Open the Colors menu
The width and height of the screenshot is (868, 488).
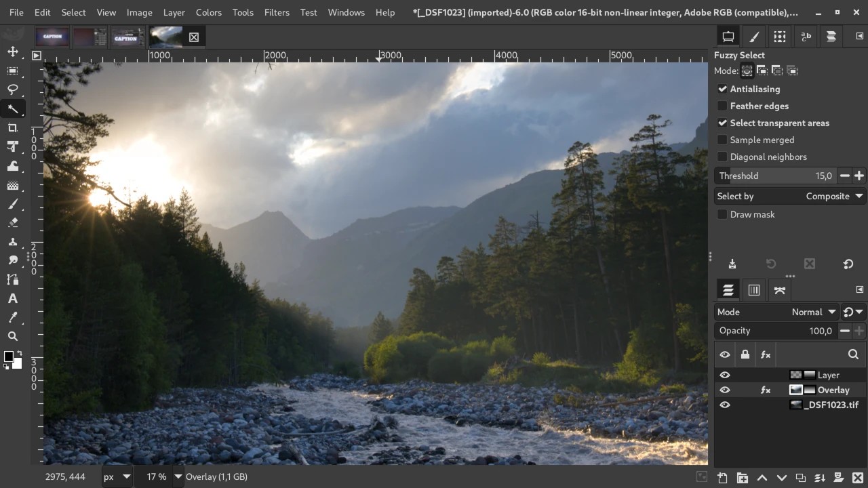(x=208, y=12)
